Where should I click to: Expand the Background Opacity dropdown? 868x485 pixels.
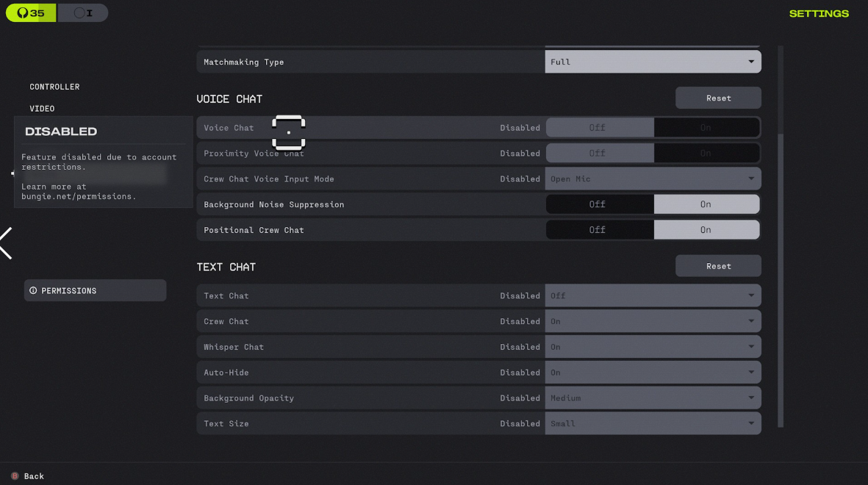(x=653, y=398)
